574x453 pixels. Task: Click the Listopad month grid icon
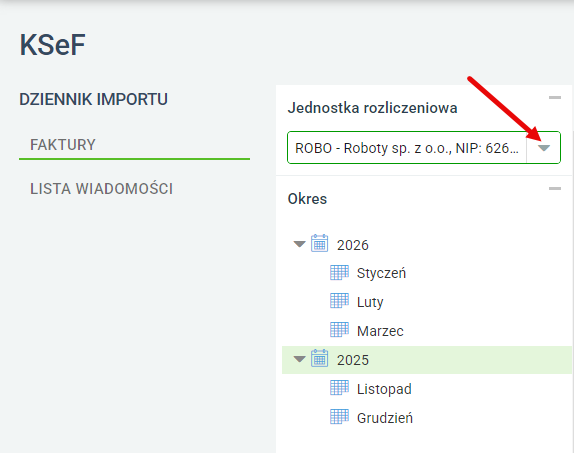coord(339,388)
